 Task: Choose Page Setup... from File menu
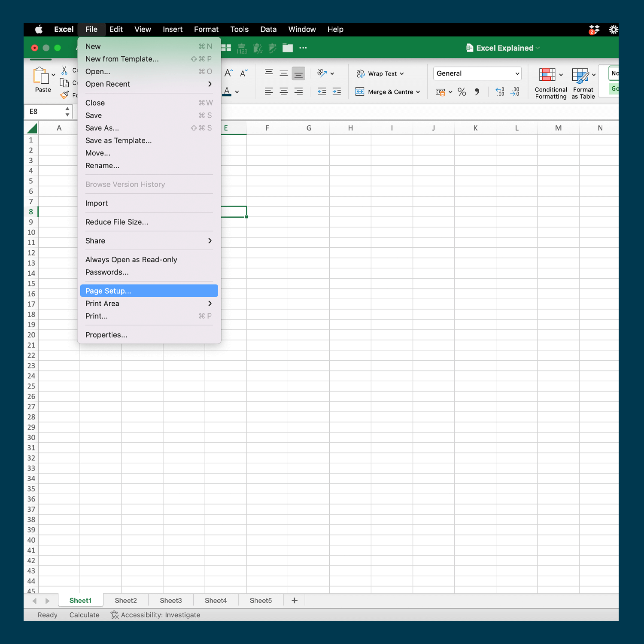pos(149,291)
